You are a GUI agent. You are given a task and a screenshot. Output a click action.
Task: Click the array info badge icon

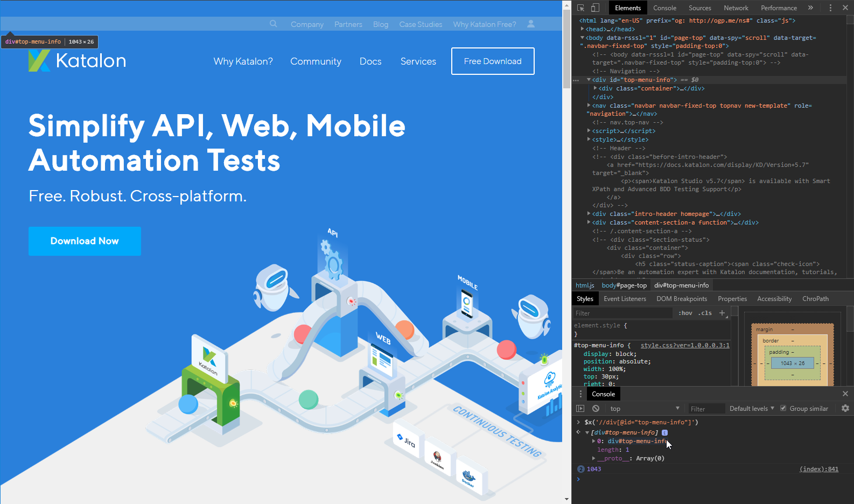click(x=665, y=432)
